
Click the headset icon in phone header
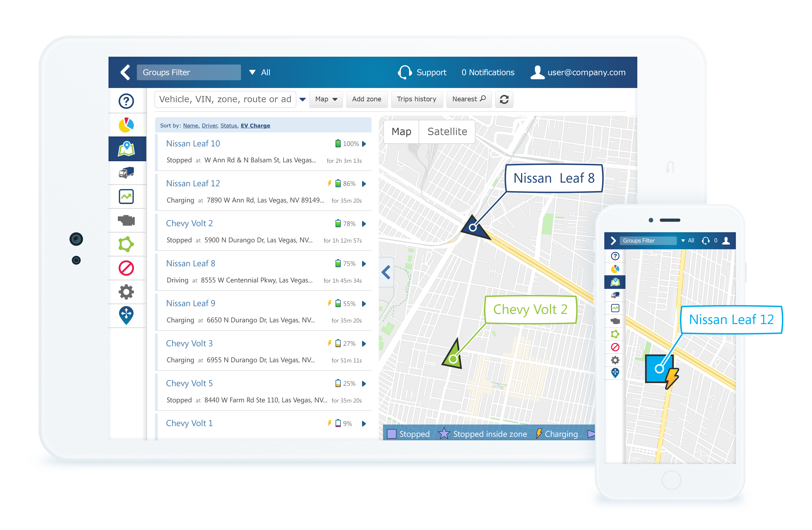point(705,241)
